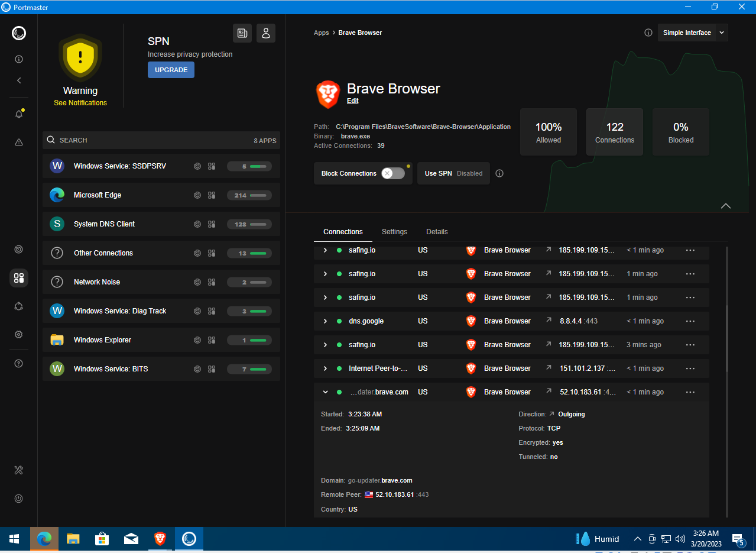
Task: Open the taskbar volume control
Action: (680, 539)
